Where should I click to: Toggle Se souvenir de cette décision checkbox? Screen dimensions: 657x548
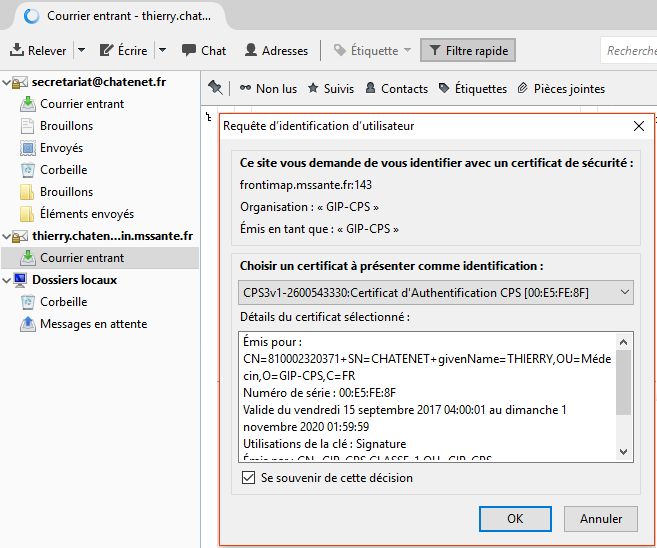click(x=248, y=478)
